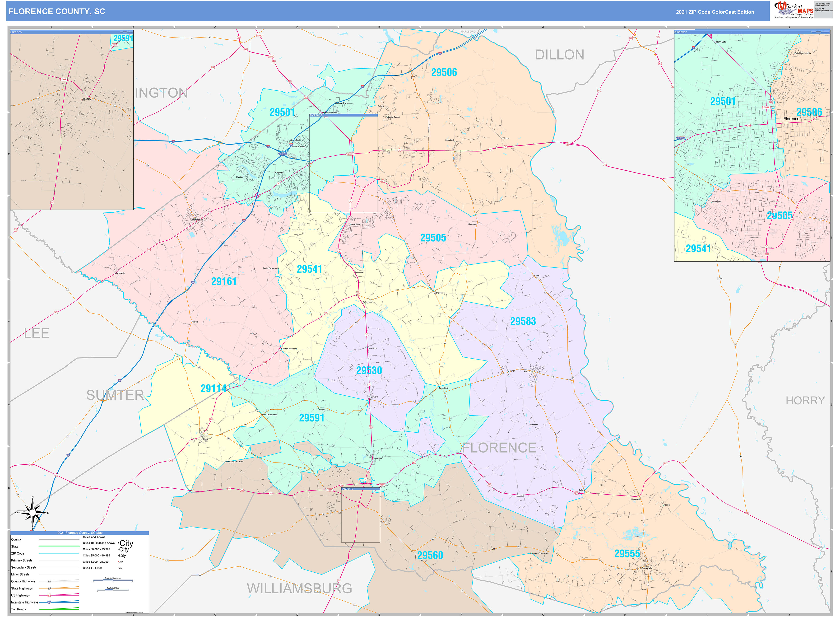Select the State Highways circle marker in legend
Viewport: 840px width, 617px height.
(49, 588)
